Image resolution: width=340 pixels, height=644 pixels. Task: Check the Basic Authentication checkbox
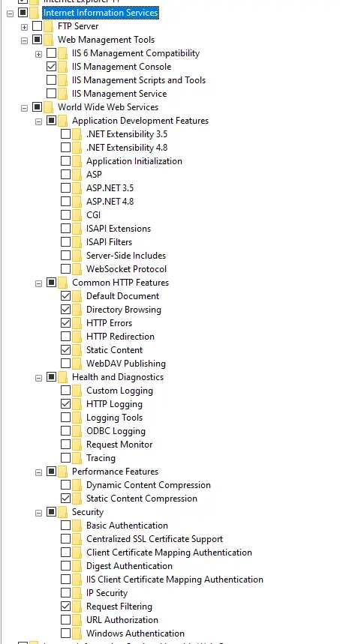point(65,526)
